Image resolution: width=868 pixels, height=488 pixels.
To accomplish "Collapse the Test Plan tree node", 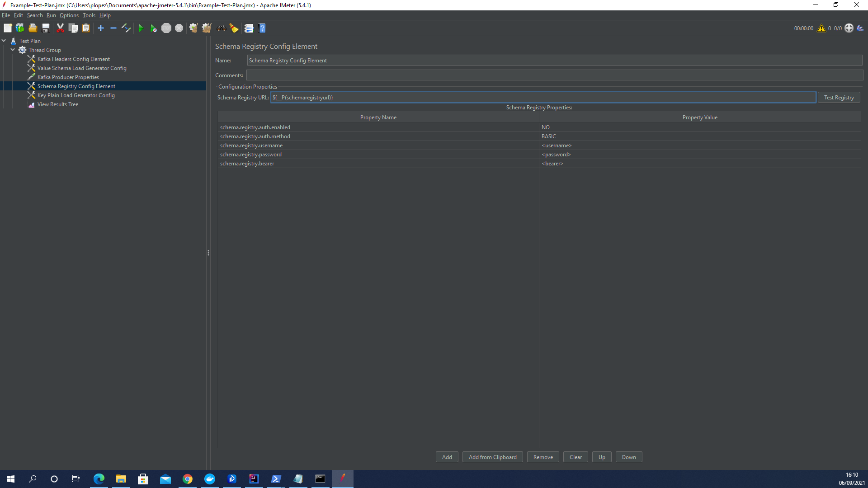I will click(4, 41).
